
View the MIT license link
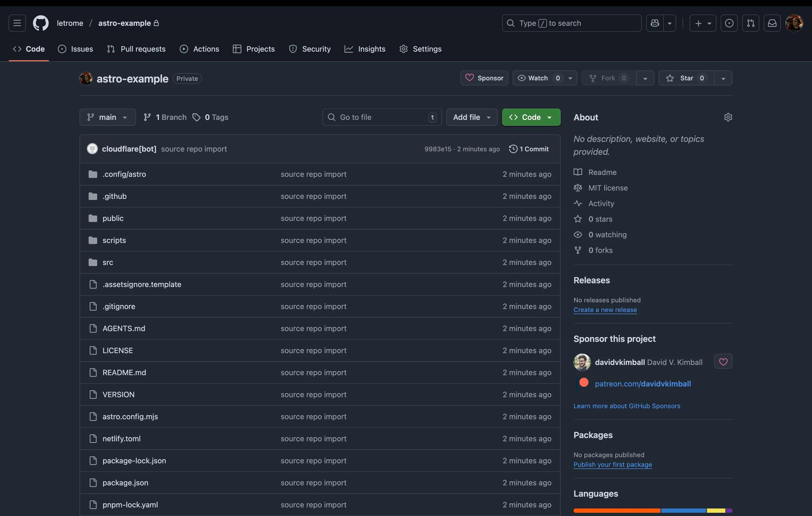point(601,188)
